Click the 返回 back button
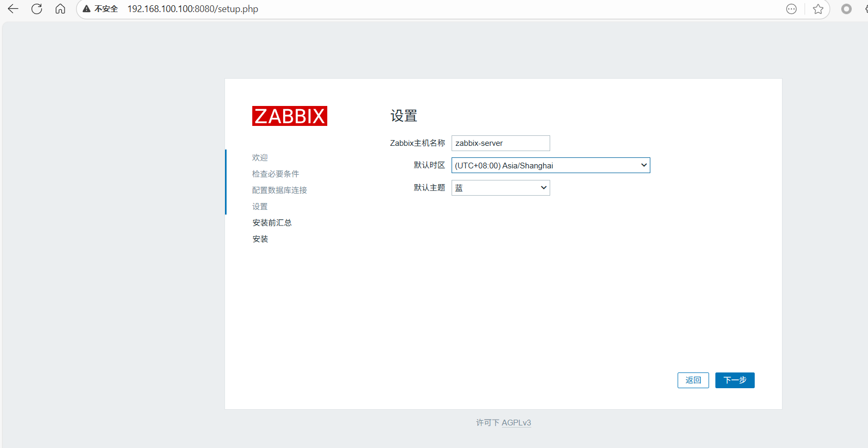This screenshot has width=868, height=448. [x=693, y=380]
